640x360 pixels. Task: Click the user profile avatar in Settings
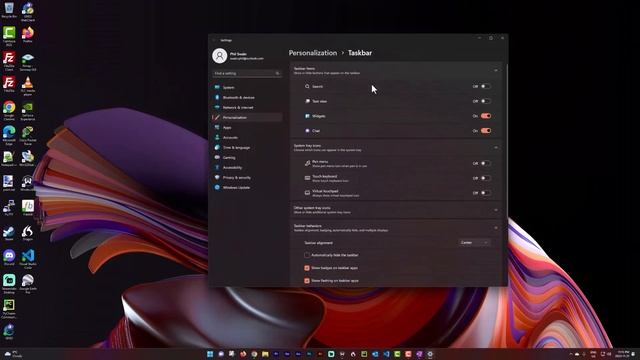coord(220,56)
